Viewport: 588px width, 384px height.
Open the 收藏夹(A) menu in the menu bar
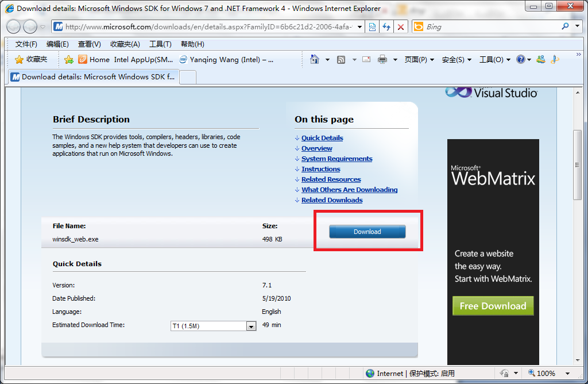(125, 44)
